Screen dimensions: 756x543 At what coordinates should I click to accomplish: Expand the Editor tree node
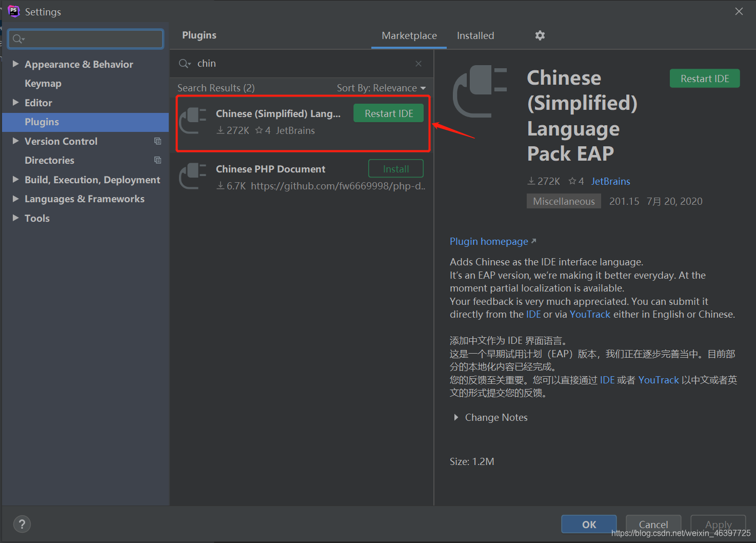click(x=15, y=102)
